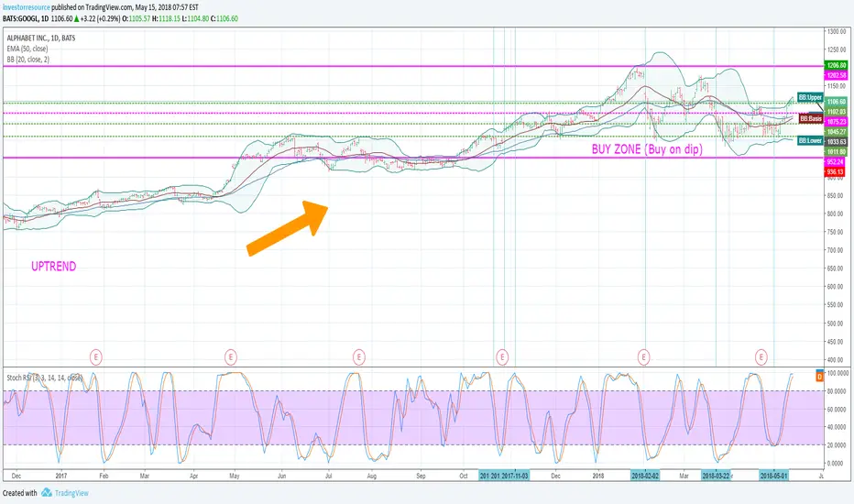Click the C:1106.60 close value

coord(224,18)
